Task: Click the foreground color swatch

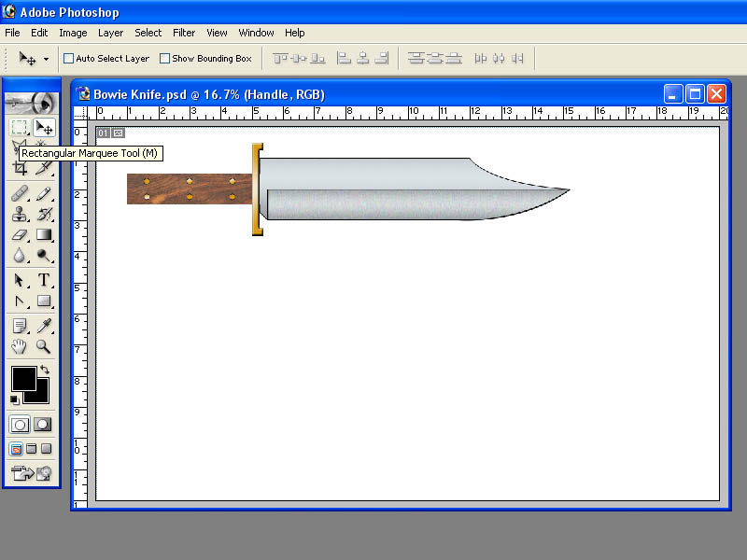Action: pos(24,379)
